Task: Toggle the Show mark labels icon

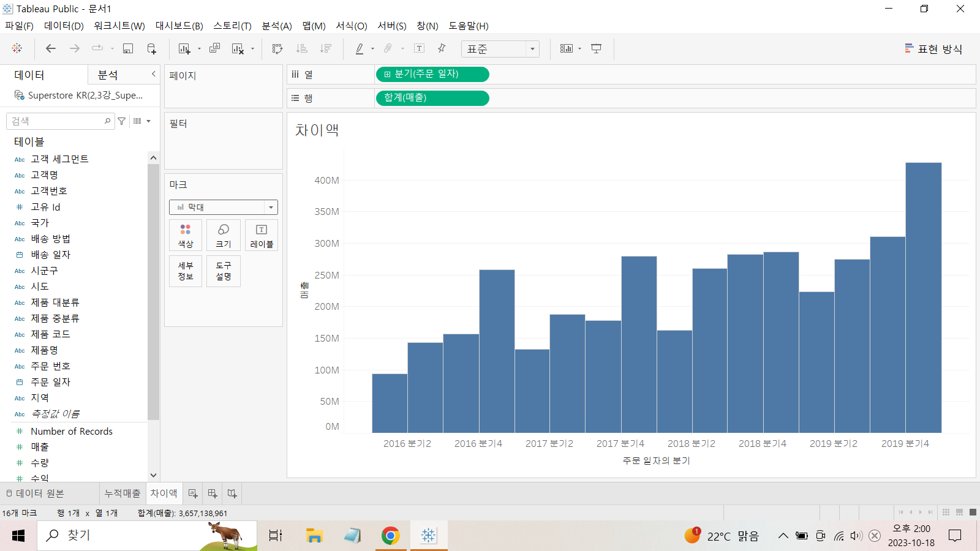Action: coord(420,48)
